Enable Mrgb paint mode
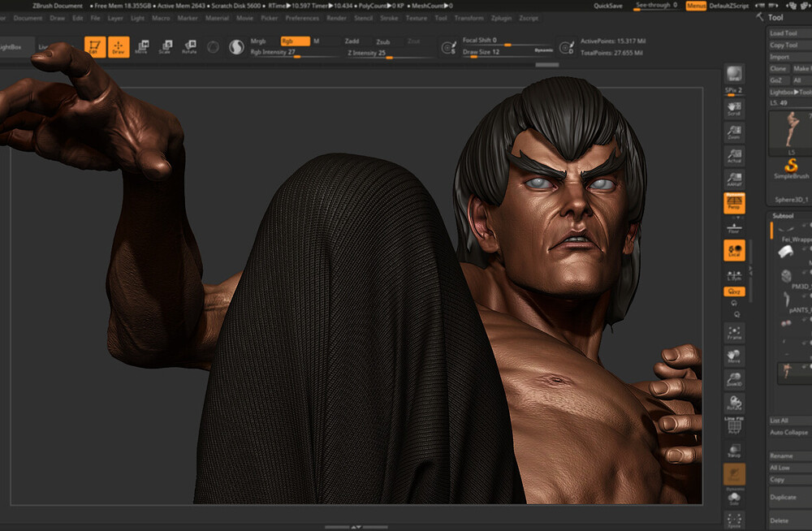The image size is (812, 531). pos(258,41)
